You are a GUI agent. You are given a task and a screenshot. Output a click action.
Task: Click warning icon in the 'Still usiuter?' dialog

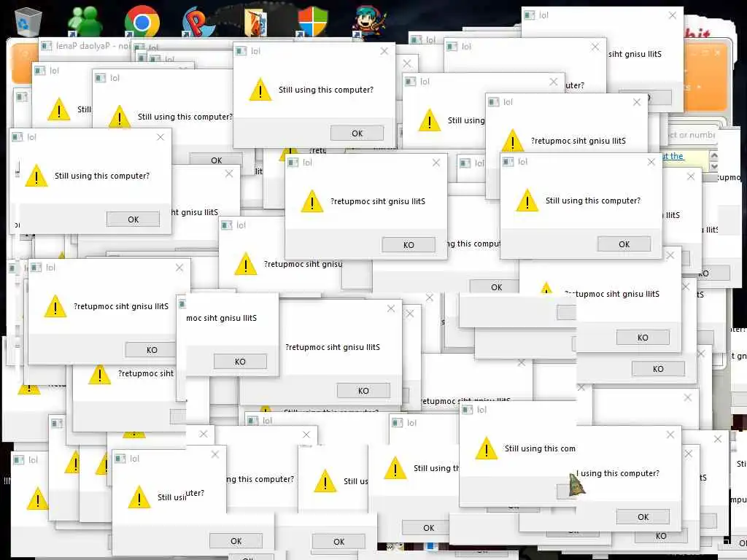click(x=139, y=497)
